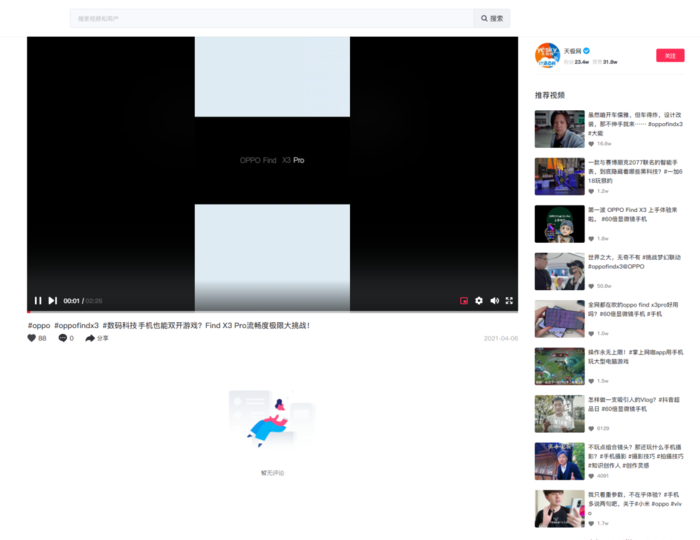700x540 pixels.
Task: Open the first recommended video thumbnail
Action: [x=559, y=129]
